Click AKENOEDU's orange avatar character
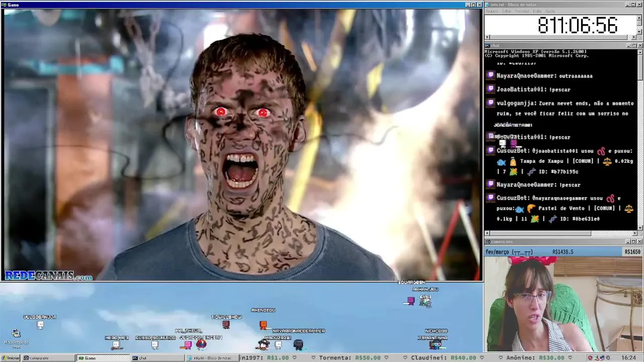The image size is (644, 362). coord(263,325)
